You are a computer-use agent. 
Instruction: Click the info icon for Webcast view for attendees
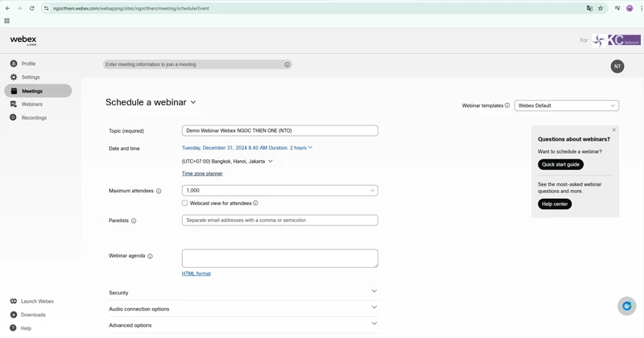[255, 203]
